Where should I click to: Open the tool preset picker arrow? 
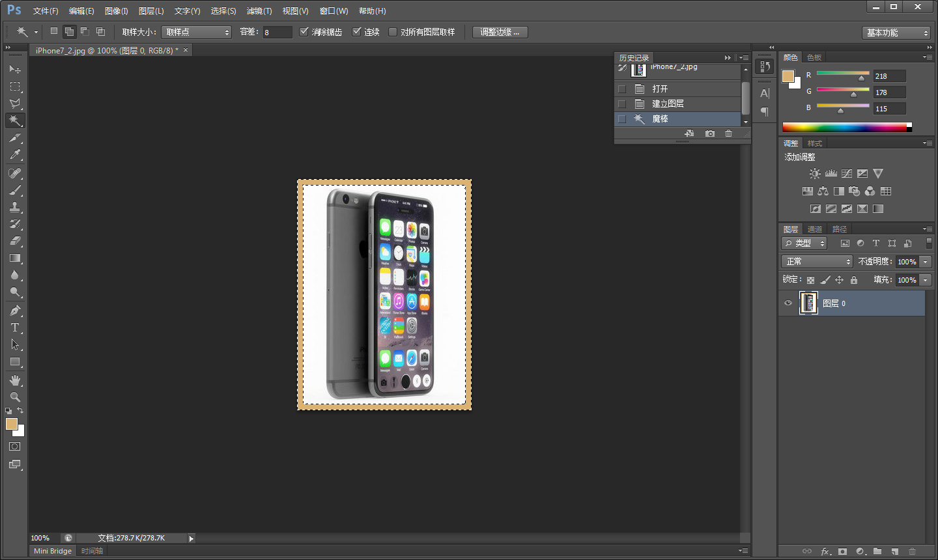[36, 32]
